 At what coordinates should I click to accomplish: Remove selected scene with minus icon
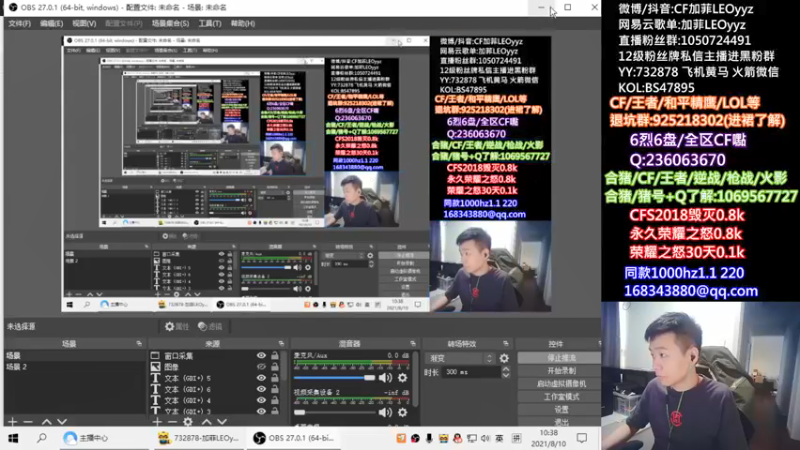28,422
